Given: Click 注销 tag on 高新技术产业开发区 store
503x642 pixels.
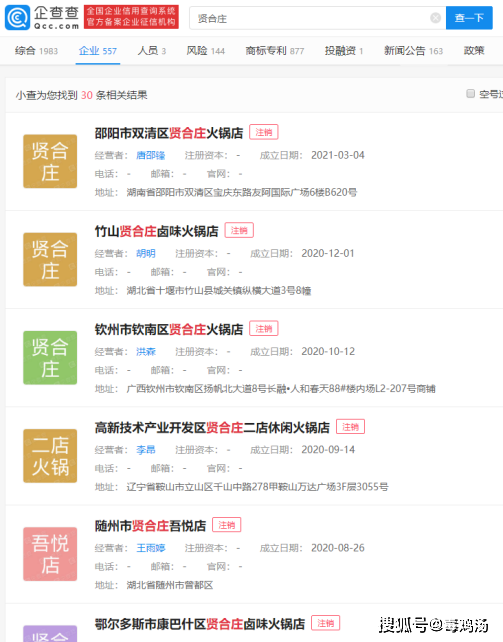Looking at the screenshot, I should pos(350,427).
